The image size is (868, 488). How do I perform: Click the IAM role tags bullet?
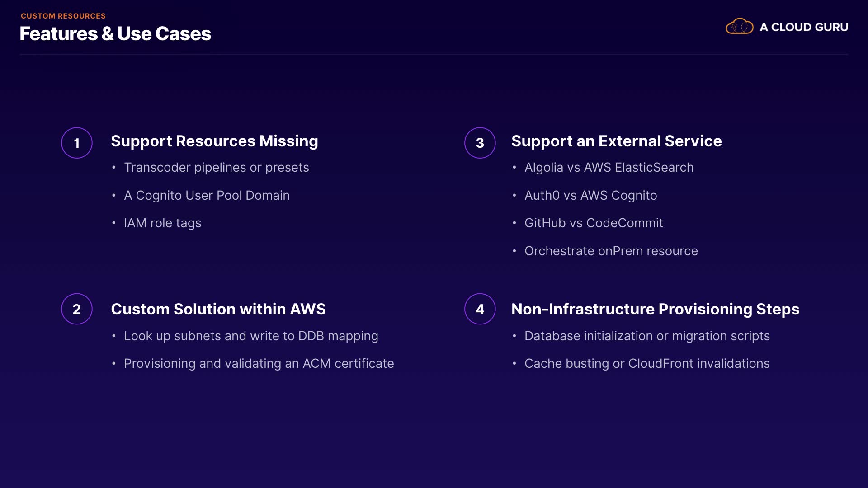[162, 223]
